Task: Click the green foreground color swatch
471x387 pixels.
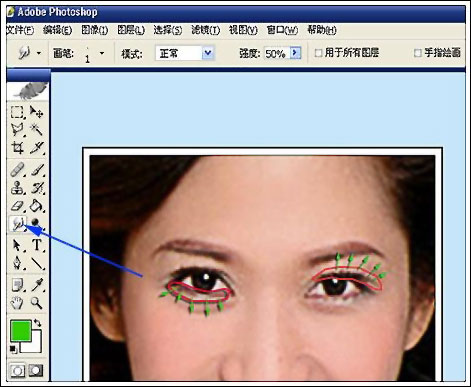Action: 21,330
